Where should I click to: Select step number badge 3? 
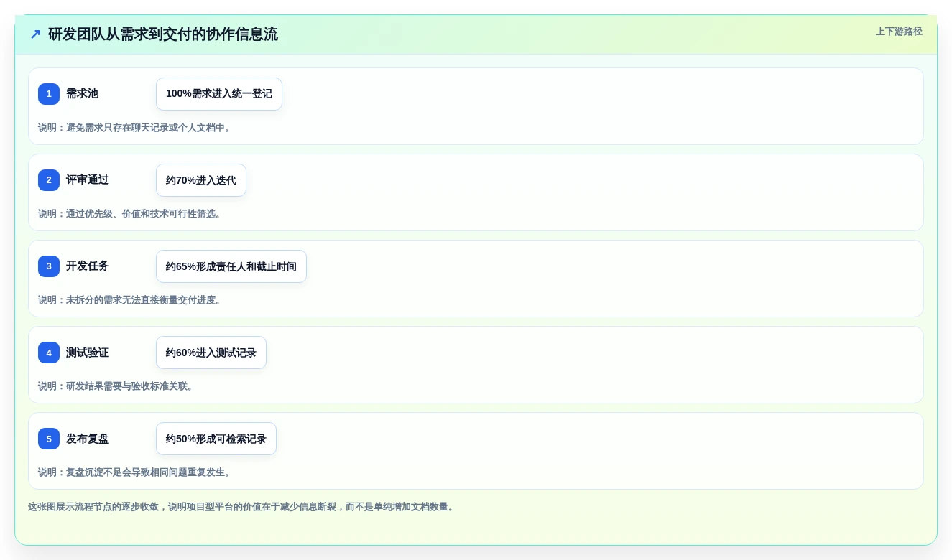pyautogui.click(x=49, y=266)
